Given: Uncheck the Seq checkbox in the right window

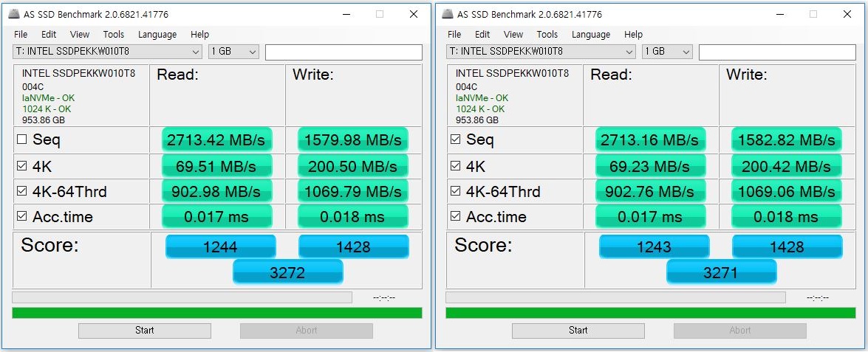Looking at the screenshot, I should click(455, 139).
